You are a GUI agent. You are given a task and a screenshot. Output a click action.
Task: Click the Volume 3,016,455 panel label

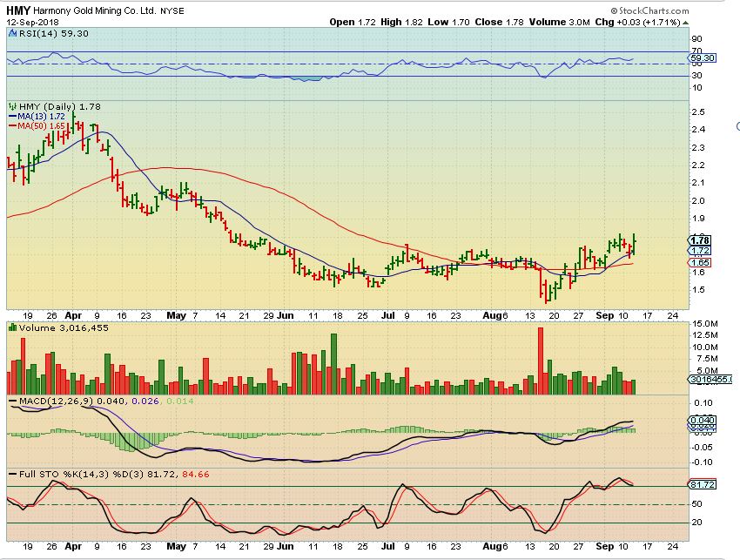tap(64, 327)
